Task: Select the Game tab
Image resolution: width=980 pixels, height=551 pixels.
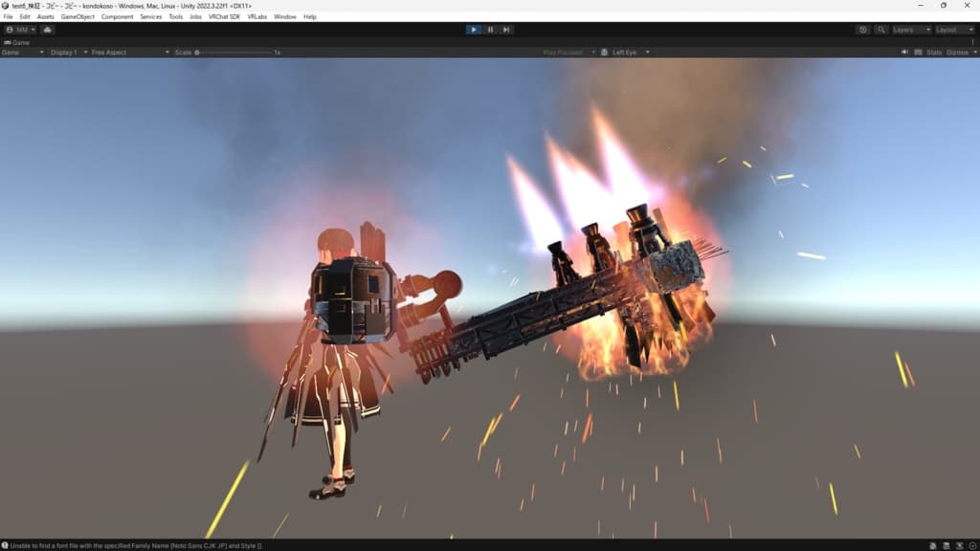Action: [x=17, y=42]
